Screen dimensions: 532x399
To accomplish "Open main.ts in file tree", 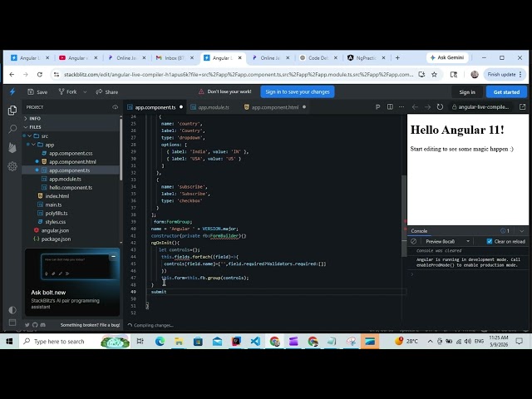I will 53,205.
